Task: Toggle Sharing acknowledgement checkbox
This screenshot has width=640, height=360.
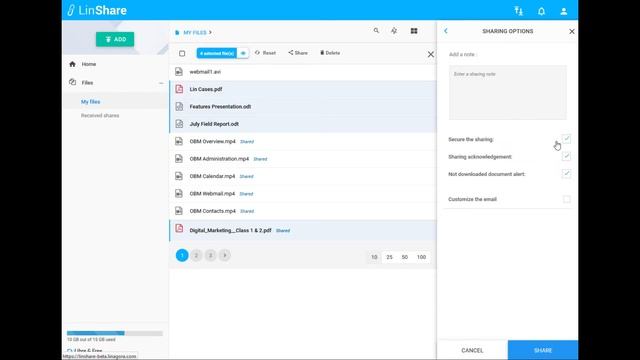Action: 566,156
